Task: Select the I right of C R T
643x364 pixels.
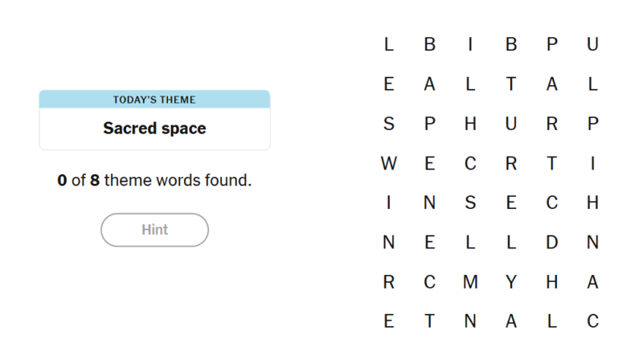Action: (x=592, y=163)
